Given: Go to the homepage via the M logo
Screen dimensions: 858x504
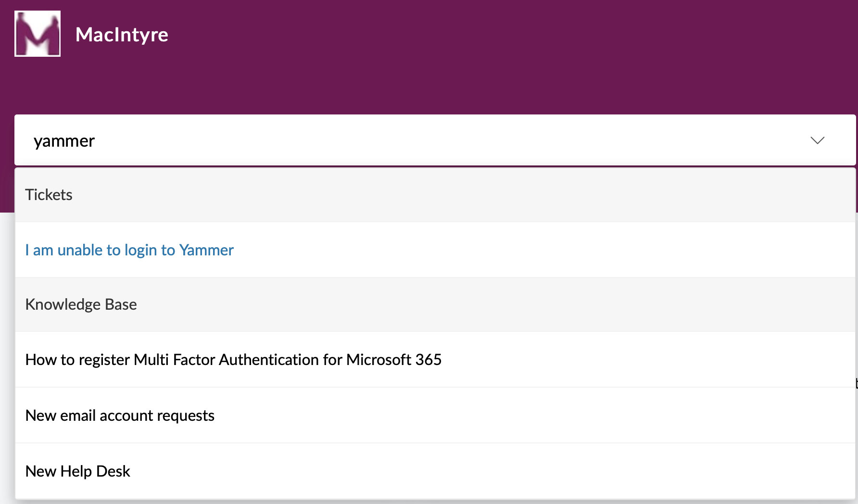Looking at the screenshot, I should pos(38,34).
